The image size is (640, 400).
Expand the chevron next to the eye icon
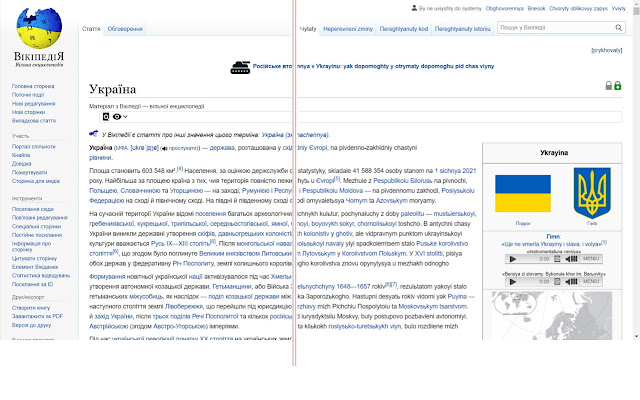click(125, 117)
